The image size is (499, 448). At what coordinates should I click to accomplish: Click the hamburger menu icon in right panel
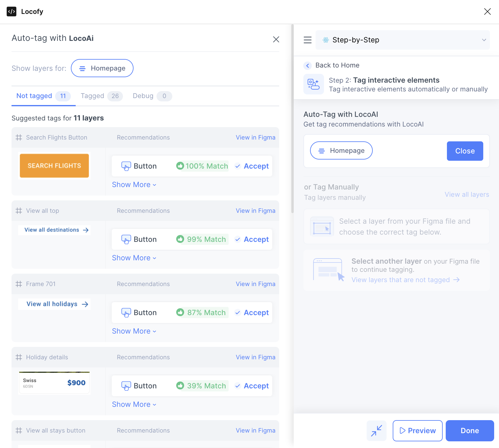[x=307, y=40]
